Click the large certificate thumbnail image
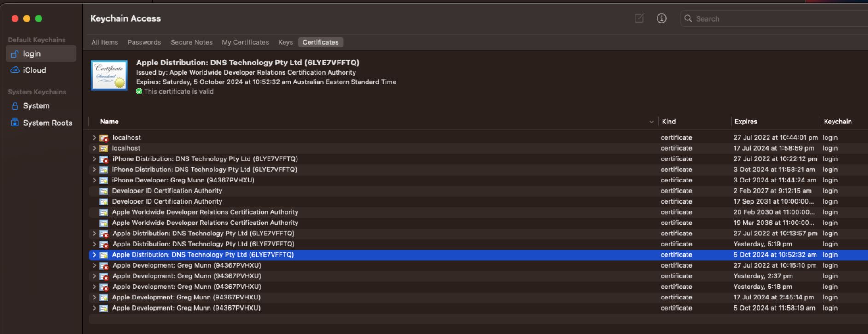The width and height of the screenshot is (868, 334). point(109,76)
